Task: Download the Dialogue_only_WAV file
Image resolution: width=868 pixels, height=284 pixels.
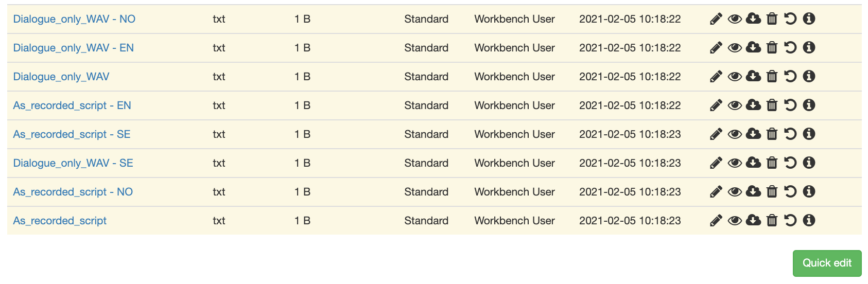Action: coord(753,76)
